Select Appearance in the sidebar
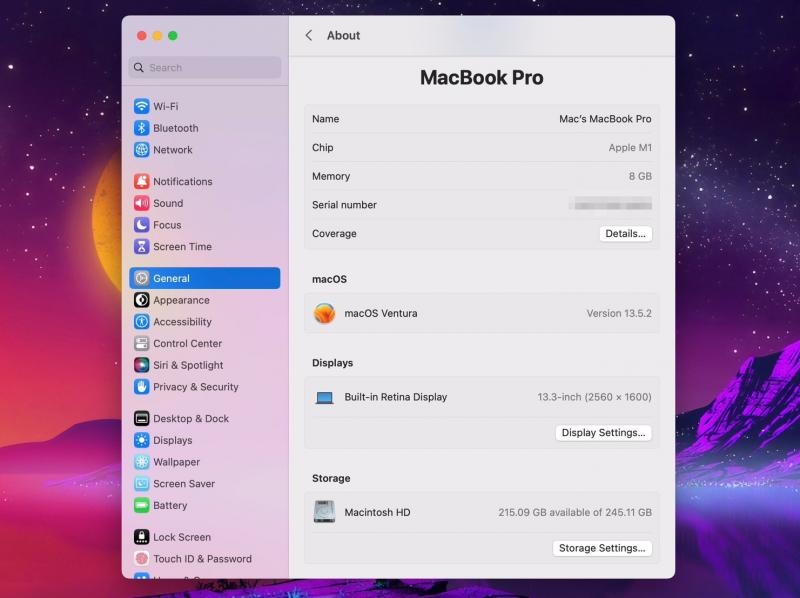 pos(181,300)
